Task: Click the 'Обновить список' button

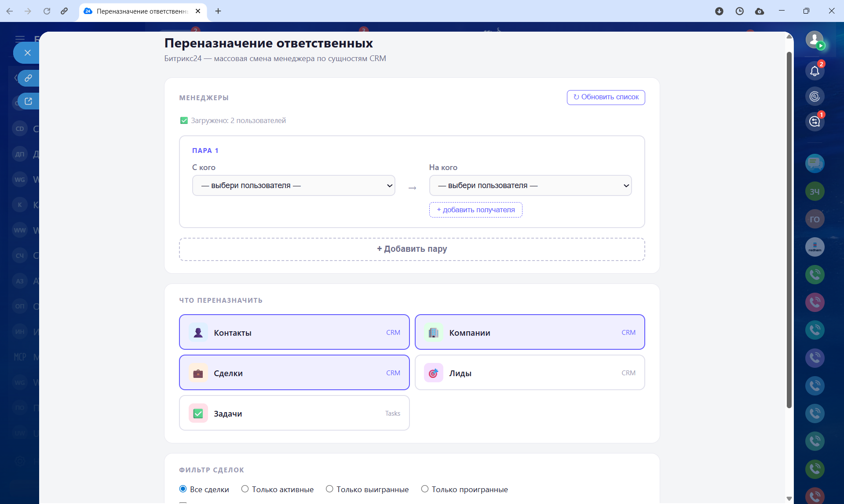Action: 606,97
